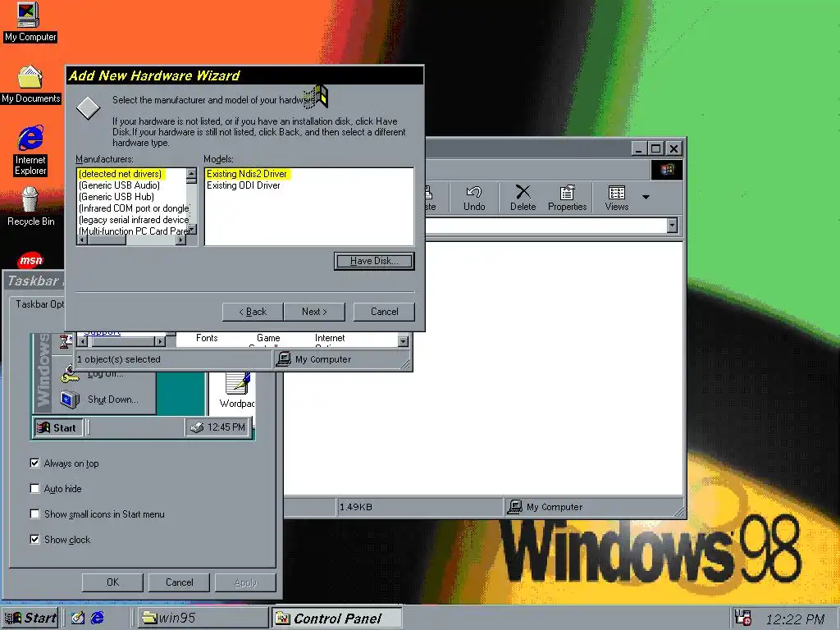Click Game item in Control Panel
This screenshot has width=840, height=630.
pyautogui.click(x=268, y=338)
